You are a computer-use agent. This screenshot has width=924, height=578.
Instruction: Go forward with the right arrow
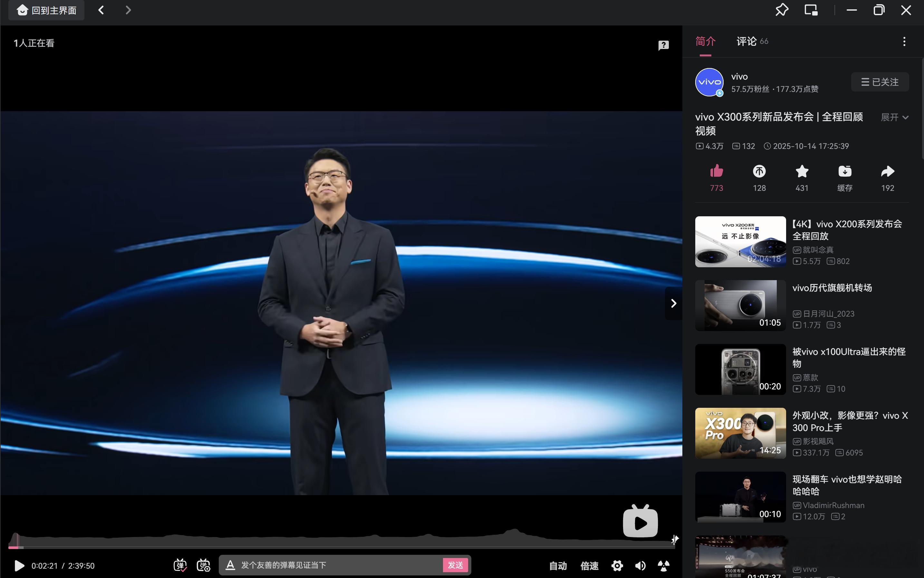coord(128,10)
